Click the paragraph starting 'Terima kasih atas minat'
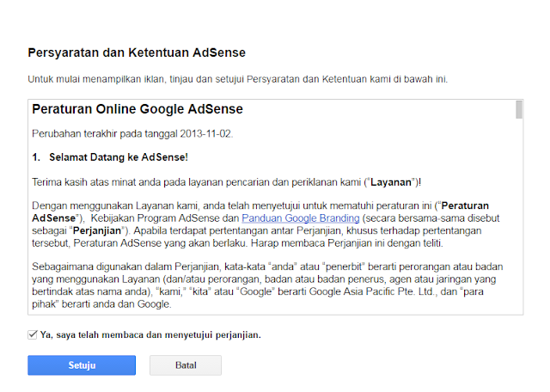This screenshot has height=392, width=550. [x=227, y=182]
